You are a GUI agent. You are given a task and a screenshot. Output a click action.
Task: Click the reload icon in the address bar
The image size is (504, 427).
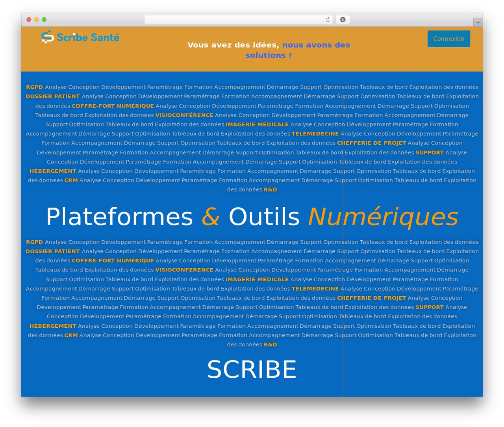pyautogui.click(x=328, y=20)
